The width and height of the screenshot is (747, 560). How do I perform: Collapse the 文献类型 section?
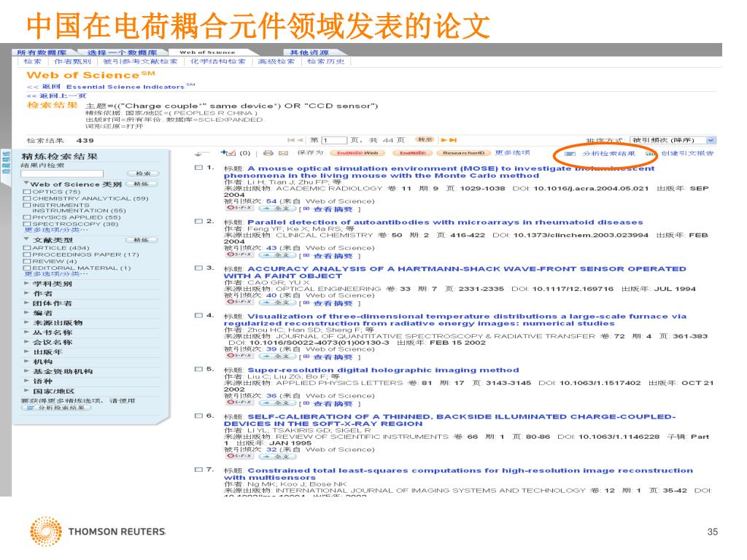tap(26, 239)
